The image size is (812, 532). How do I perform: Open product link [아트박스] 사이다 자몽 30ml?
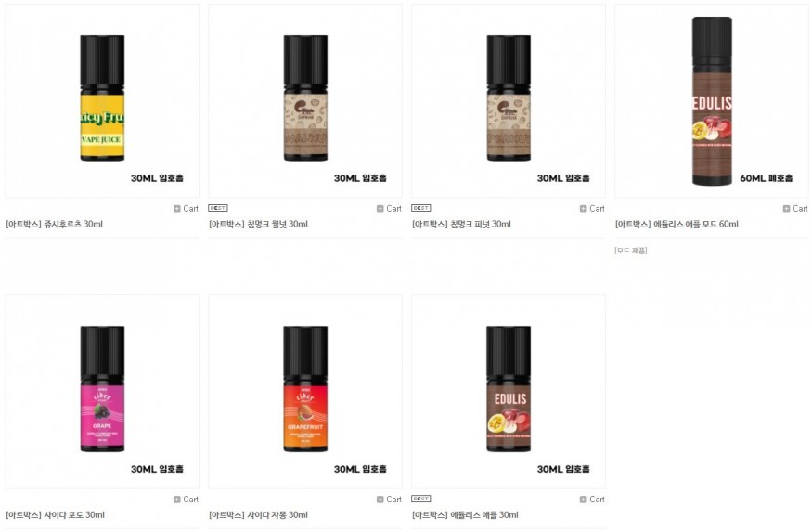pos(258,515)
